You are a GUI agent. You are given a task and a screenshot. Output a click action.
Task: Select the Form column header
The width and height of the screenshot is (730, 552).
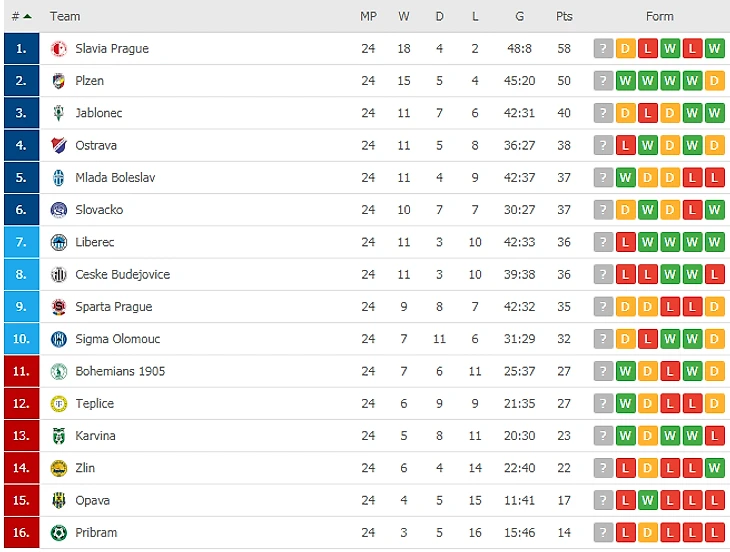(x=659, y=16)
